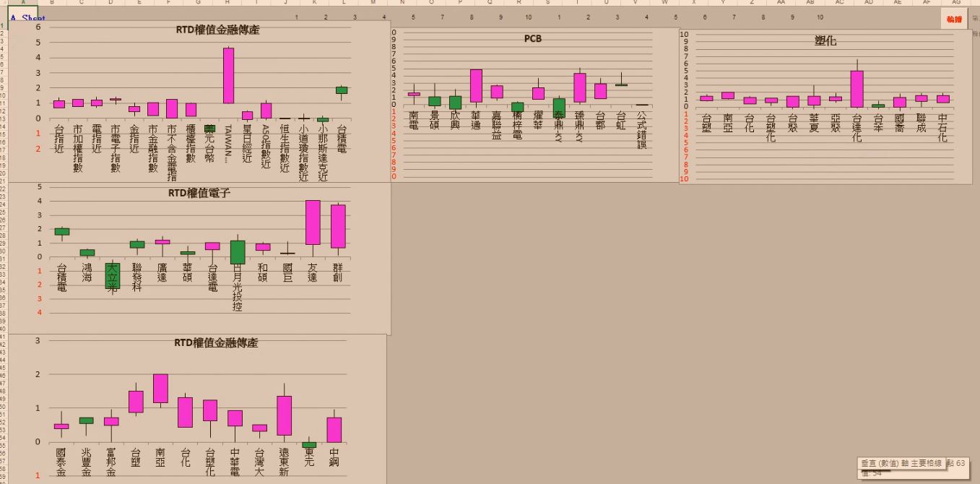
Task: Click the 廣達 candlestick bar
Action: click(x=162, y=241)
